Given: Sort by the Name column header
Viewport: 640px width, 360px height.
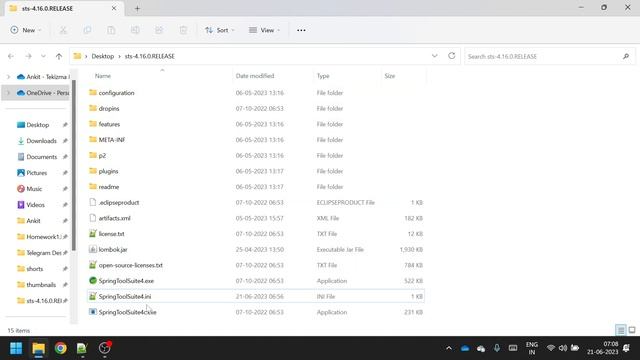Looking at the screenshot, I should click(x=103, y=76).
